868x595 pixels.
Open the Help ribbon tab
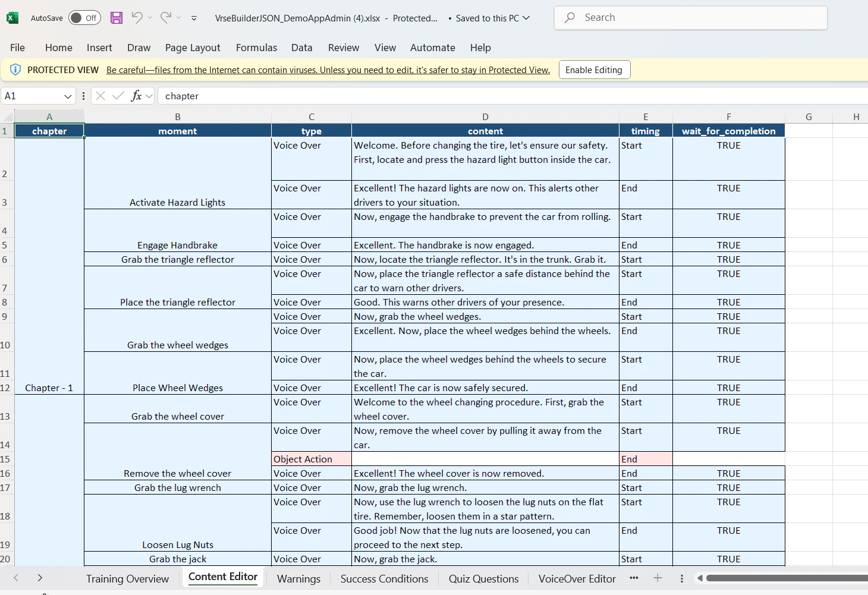point(480,48)
